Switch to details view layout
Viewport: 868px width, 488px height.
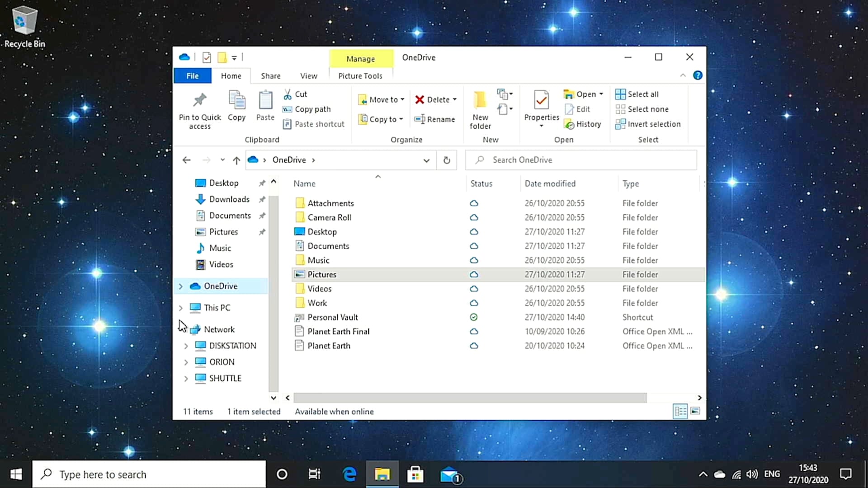pos(680,411)
